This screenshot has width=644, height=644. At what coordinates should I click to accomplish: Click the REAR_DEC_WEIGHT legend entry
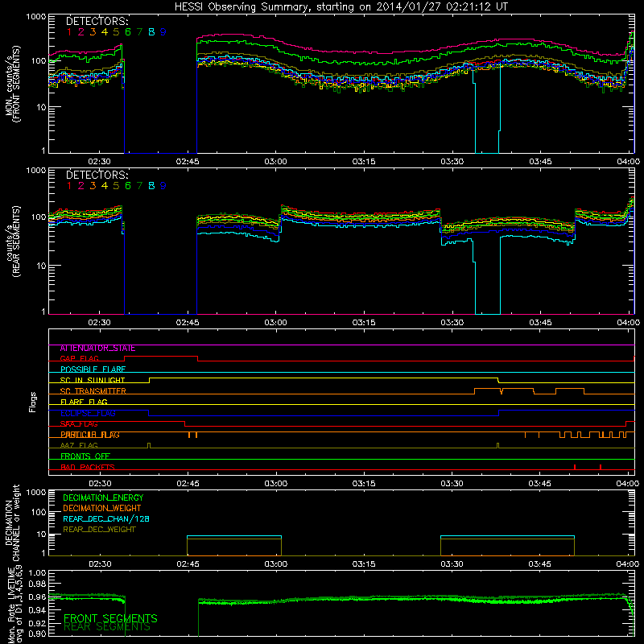pyautogui.click(x=99, y=530)
